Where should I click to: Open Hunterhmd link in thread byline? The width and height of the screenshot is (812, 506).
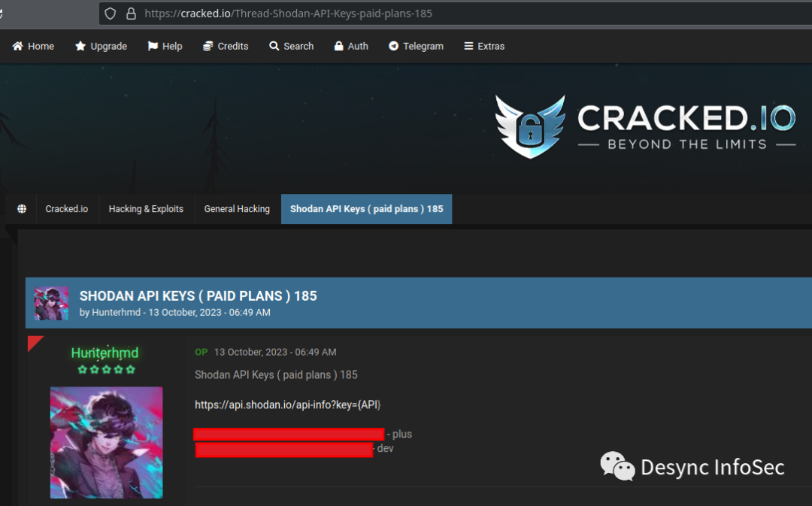tap(116, 312)
